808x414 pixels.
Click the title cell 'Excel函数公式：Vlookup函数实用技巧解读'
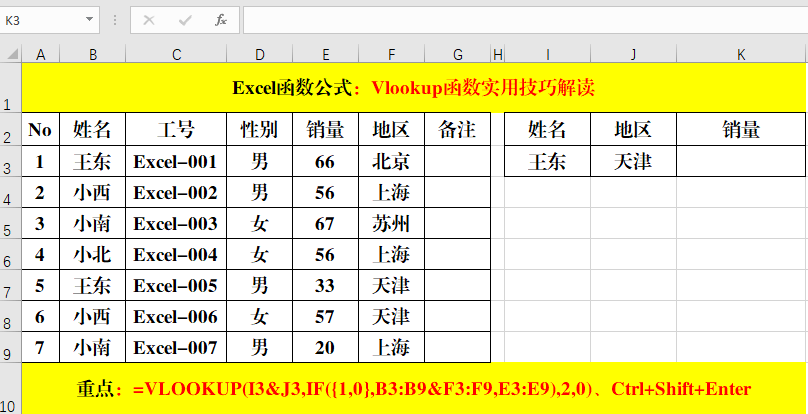click(414, 88)
